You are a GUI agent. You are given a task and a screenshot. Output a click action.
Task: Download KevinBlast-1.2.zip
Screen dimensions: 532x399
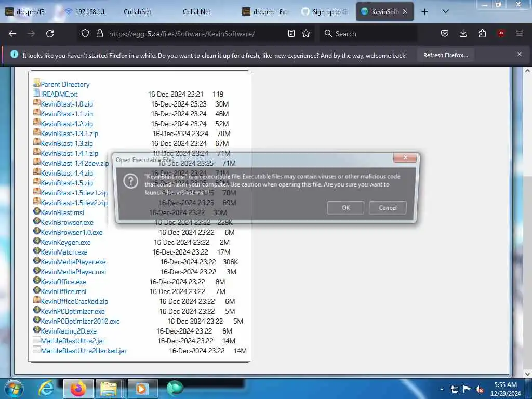67,124
